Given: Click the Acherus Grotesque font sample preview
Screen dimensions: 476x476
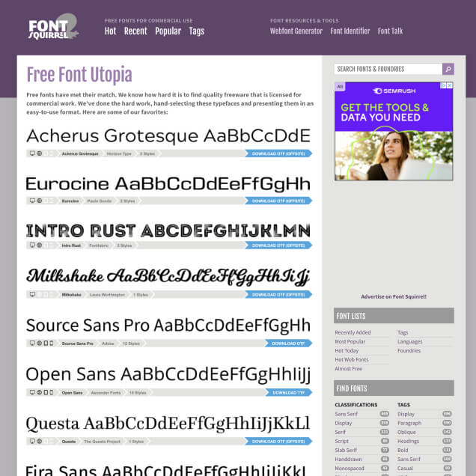Looking at the screenshot, I should coord(168,135).
